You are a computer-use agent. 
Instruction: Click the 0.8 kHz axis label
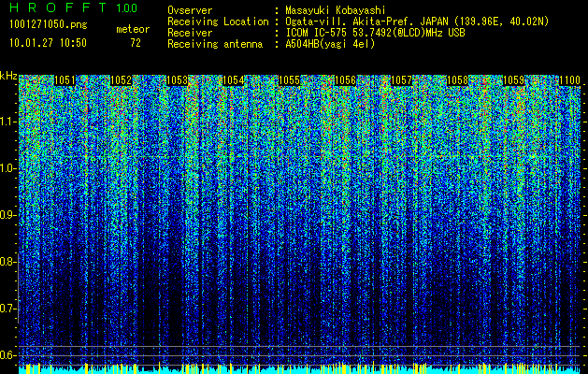click(8, 262)
